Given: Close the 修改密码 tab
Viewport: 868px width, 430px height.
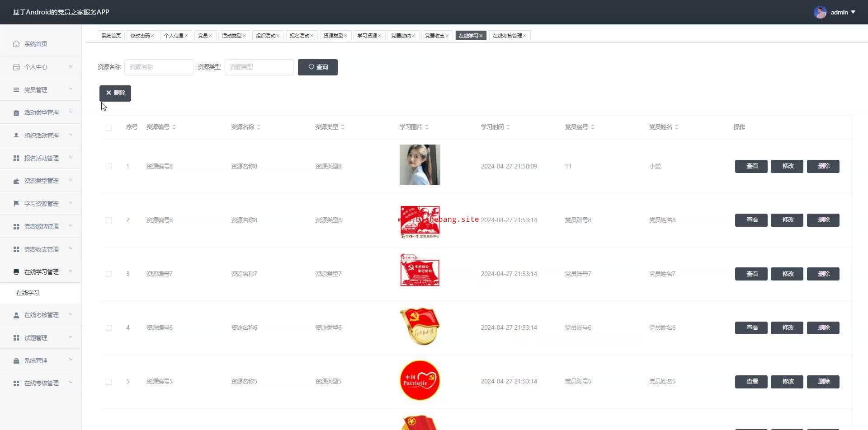Looking at the screenshot, I should pos(152,36).
